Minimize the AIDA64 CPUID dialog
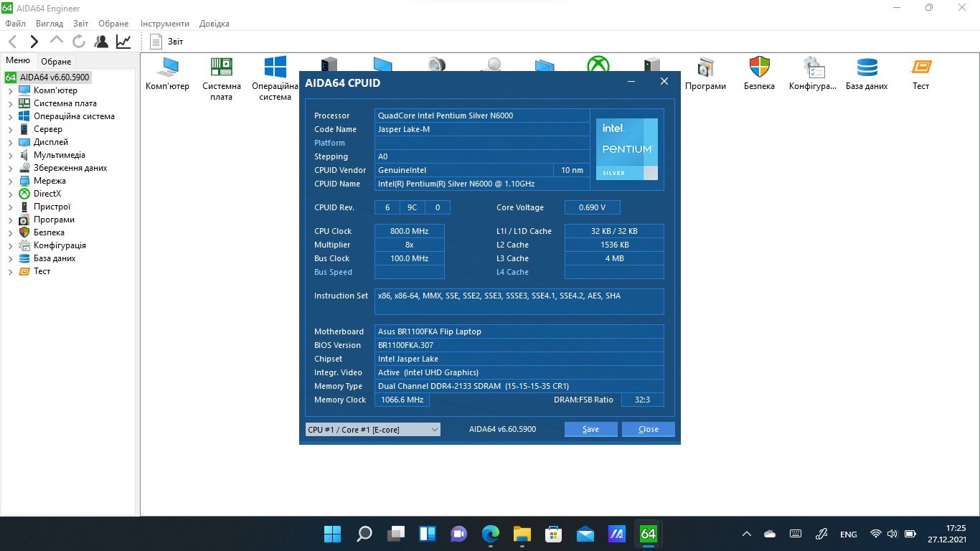Viewport: 980px width, 551px height. [x=631, y=82]
